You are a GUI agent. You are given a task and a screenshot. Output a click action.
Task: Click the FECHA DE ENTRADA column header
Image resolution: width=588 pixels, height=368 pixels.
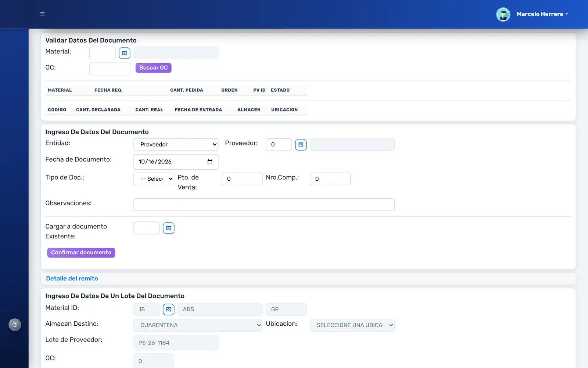coord(198,110)
